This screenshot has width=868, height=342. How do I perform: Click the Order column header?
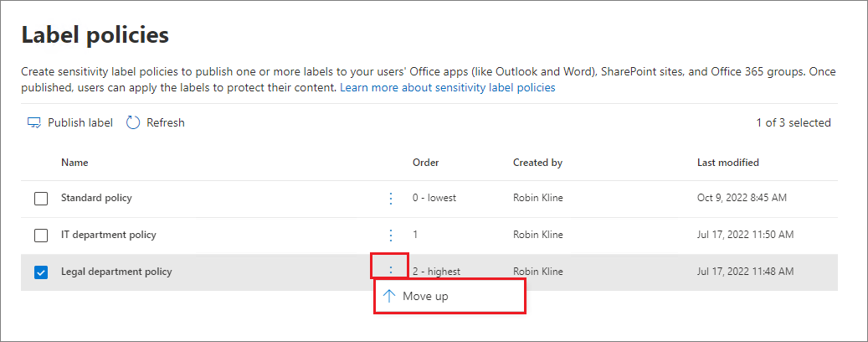pos(425,163)
